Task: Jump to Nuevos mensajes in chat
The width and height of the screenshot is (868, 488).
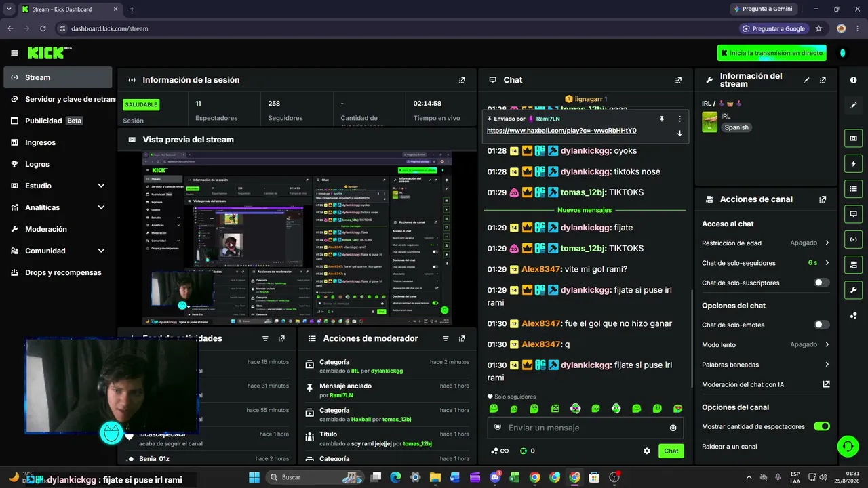Action: click(x=585, y=210)
